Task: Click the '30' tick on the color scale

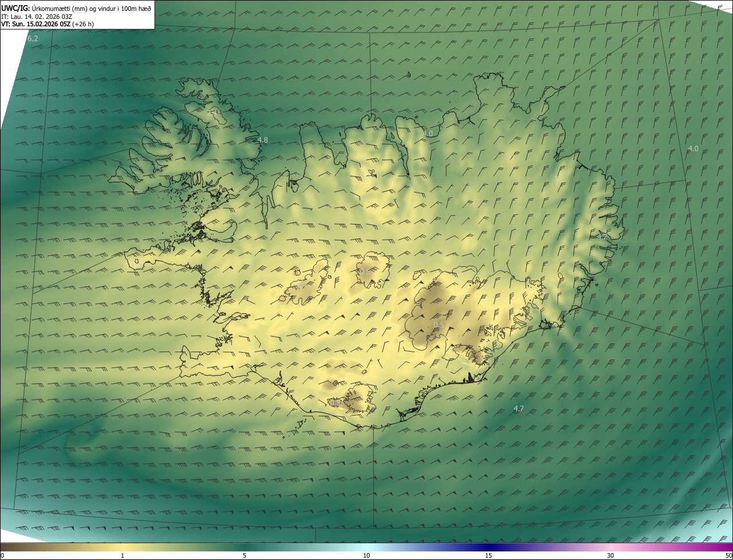Action: click(x=610, y=555)
